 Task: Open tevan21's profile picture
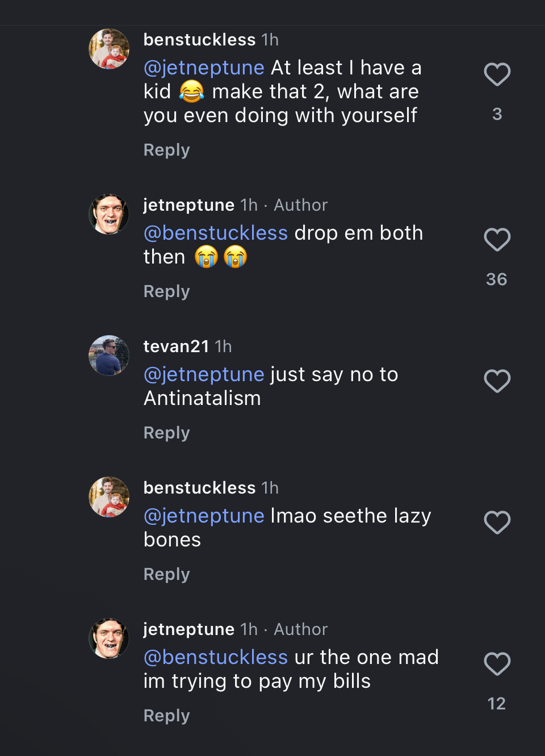[109, 356]
